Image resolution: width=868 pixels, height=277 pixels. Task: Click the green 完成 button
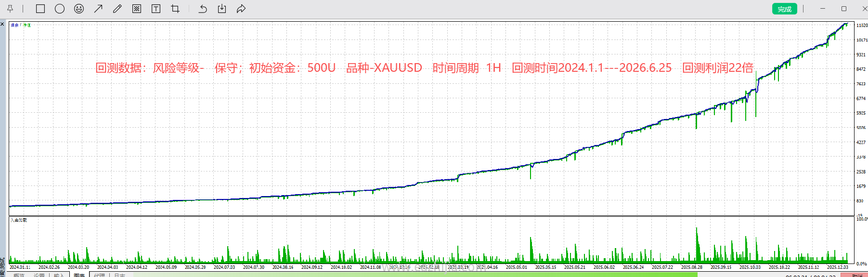coord(785,9)
